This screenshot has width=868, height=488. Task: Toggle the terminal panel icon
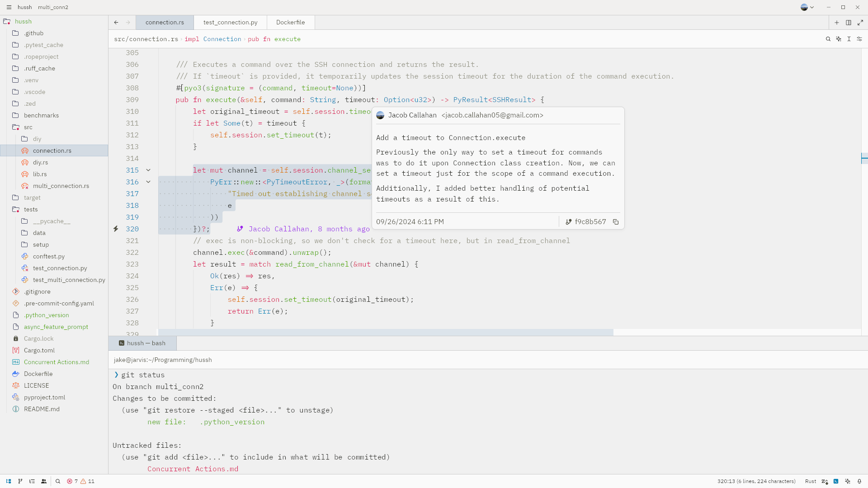coord(836,481)
